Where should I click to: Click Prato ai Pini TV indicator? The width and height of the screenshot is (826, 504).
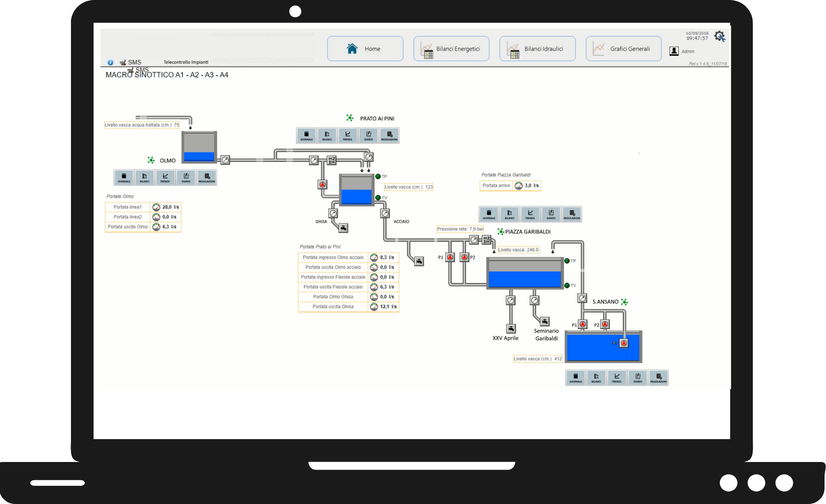(x=378, y=198)
